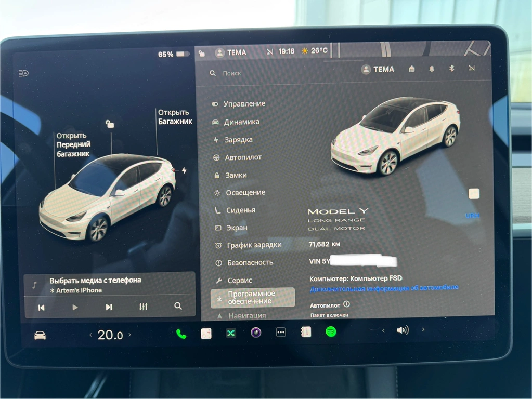Tap the cellular signal icon in settings header
This screenshot has width=532, height=399.
[472, 68]
